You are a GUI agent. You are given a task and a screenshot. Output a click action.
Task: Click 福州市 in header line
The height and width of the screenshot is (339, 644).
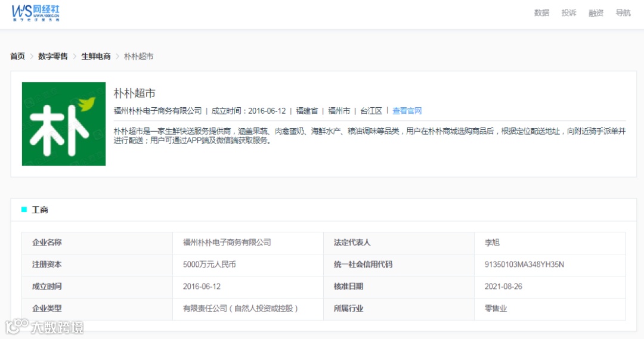click(339, 111)
